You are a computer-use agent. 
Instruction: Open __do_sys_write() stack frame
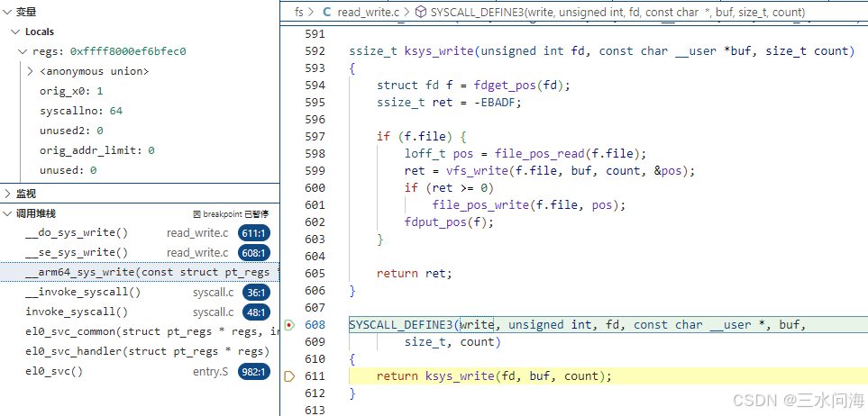[x=140, y=233]
